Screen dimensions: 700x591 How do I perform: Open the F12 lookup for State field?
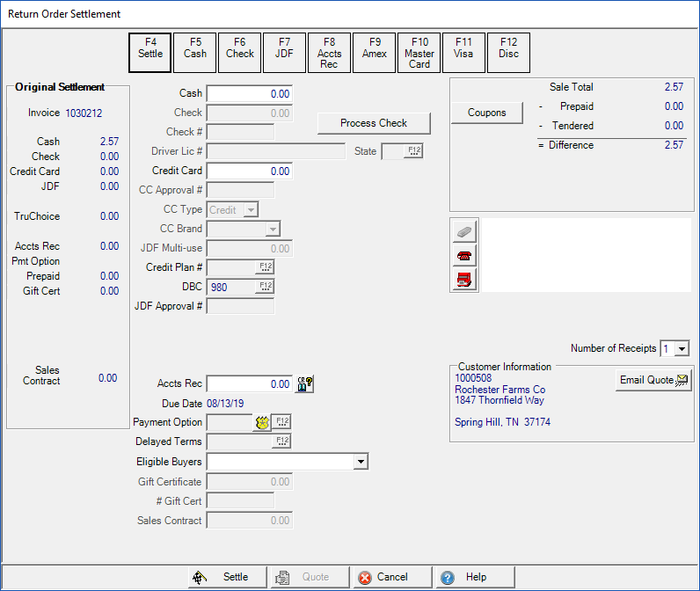414,151
